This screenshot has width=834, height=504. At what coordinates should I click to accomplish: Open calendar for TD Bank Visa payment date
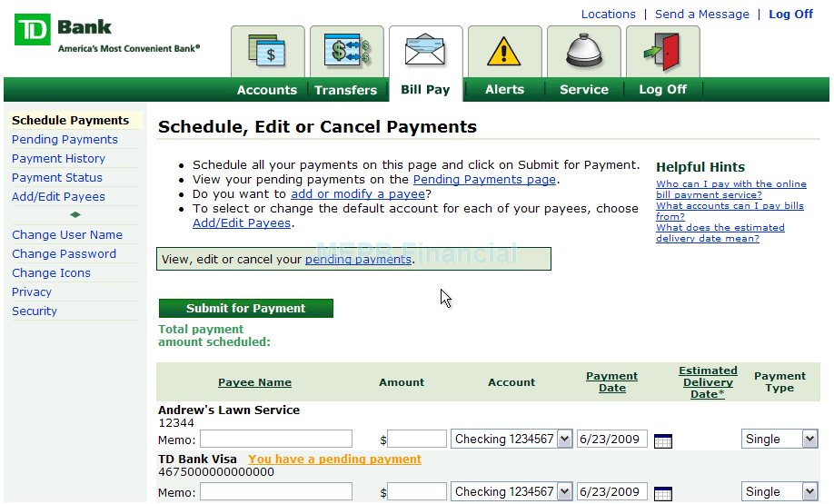[x=662, y=493]
